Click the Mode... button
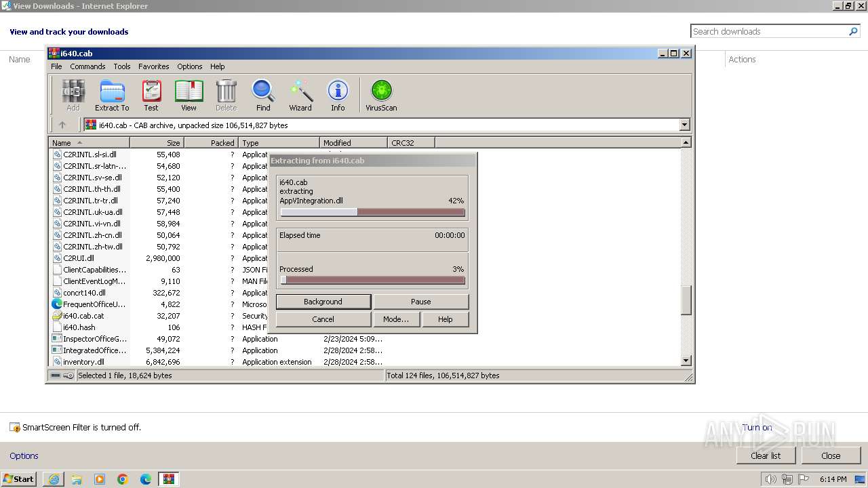The width and height of the screenshot is (868, 488). coord(396,319)
